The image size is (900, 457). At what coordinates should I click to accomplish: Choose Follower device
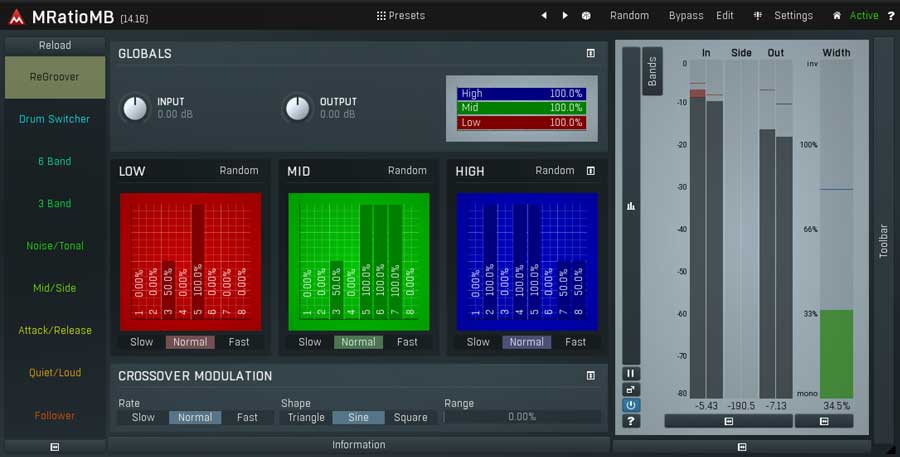pos(55,415)
